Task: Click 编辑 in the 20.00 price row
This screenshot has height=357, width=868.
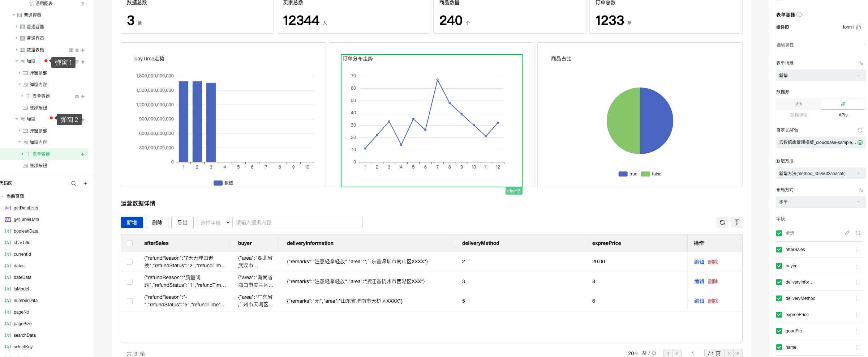Action: point(699,262)
